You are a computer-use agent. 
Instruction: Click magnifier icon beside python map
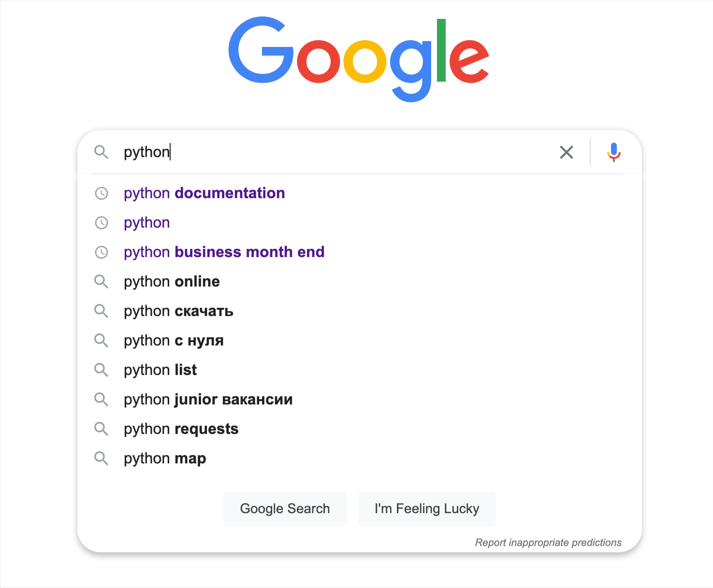(101, 458)
